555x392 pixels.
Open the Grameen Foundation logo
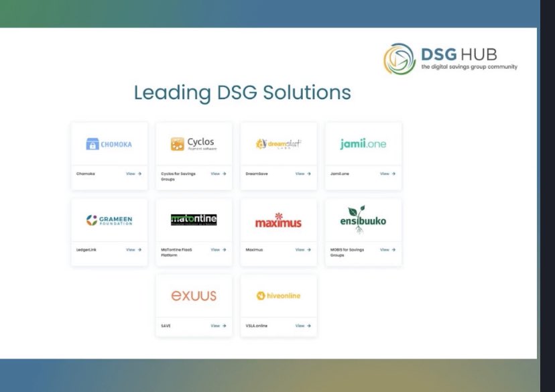[109, 220]
